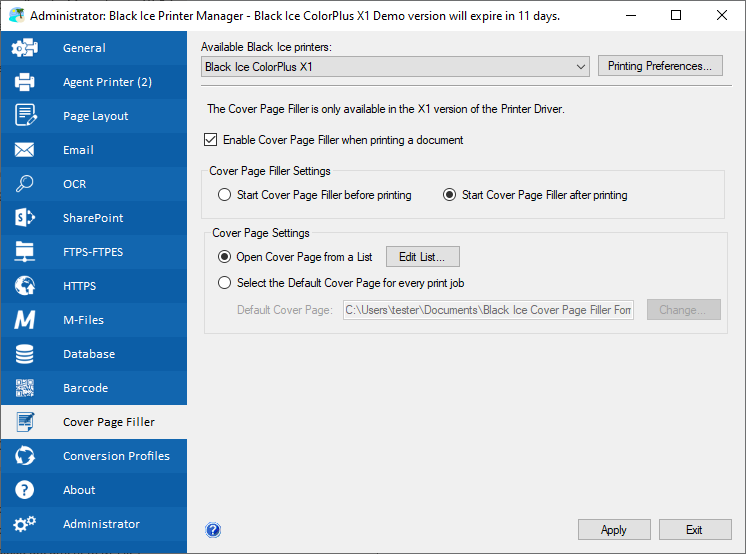Screen dimensions: 746x554
Task: Click the Page Layout document icon
Action: click(x=25, y=115)
